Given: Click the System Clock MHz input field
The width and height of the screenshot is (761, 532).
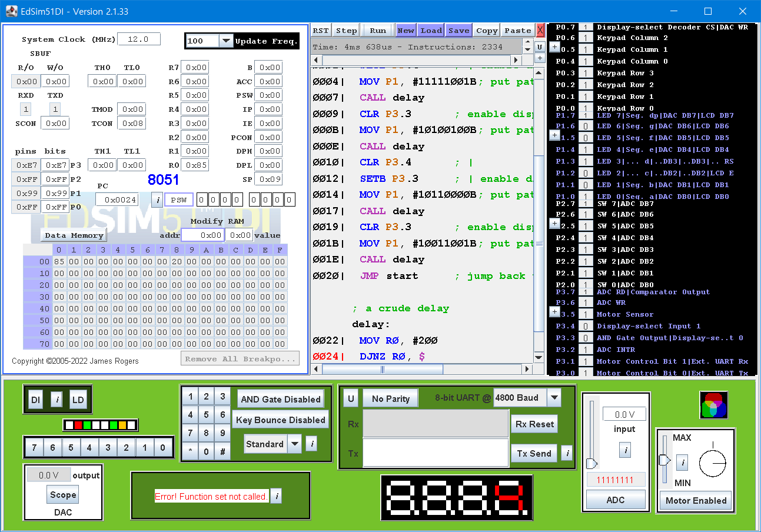Looking at the screenshot, I should tap(139, 39).
